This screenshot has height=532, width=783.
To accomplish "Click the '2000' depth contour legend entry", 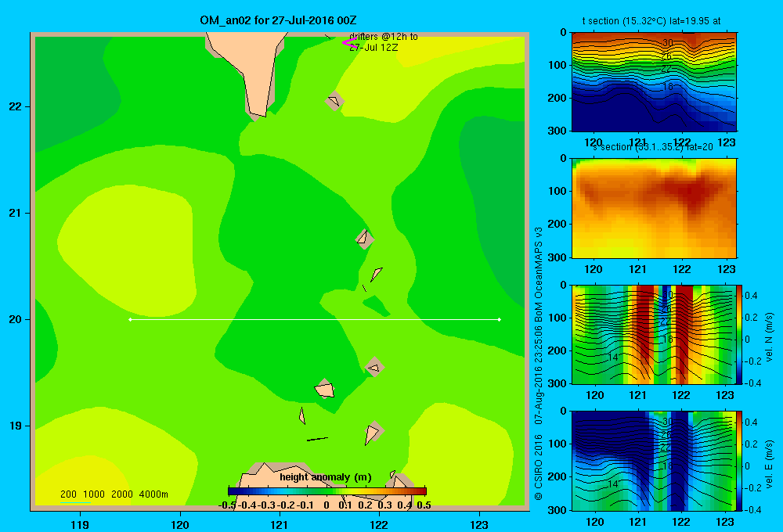I will [122, 494].
